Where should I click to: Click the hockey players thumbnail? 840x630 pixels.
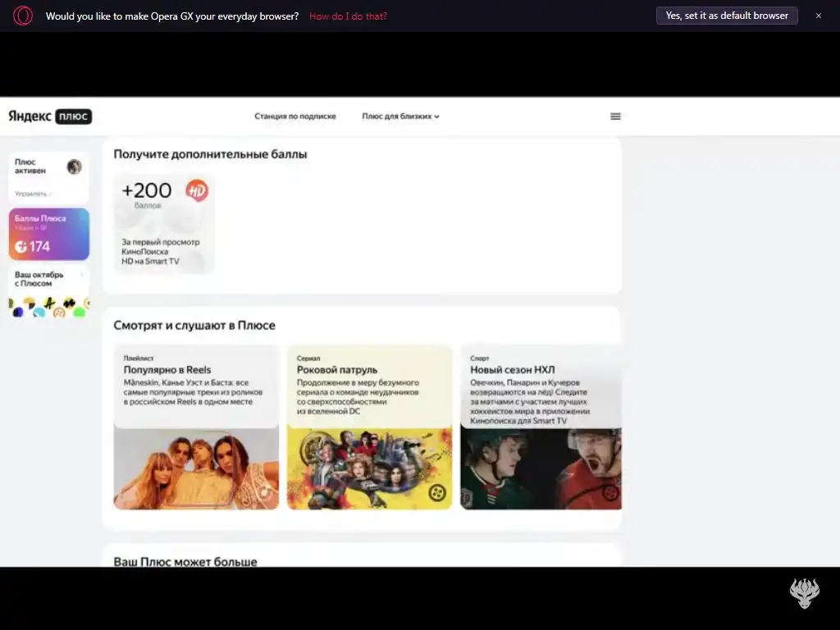click(541, 468)
